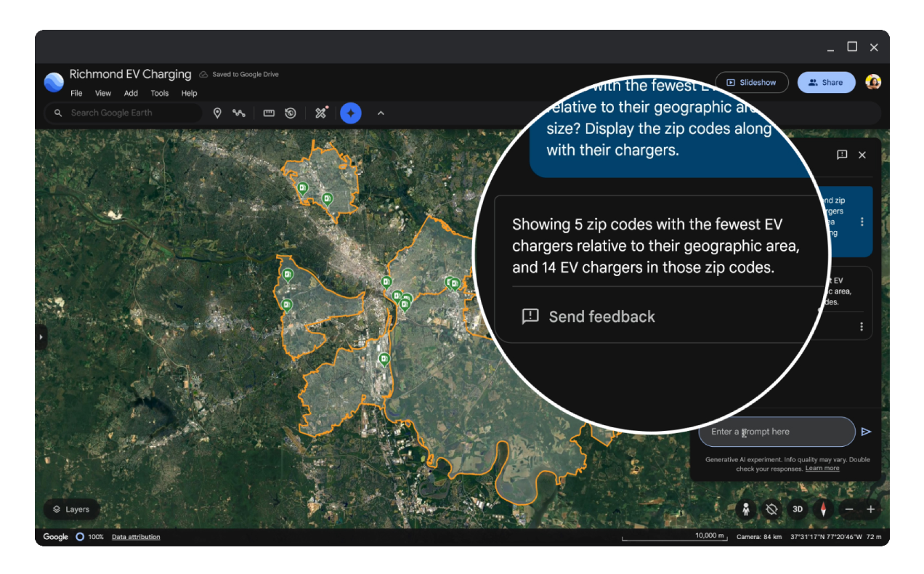924x574 pixels.
Task: Select the Add placemark pin tool
Action: (216, 113)
